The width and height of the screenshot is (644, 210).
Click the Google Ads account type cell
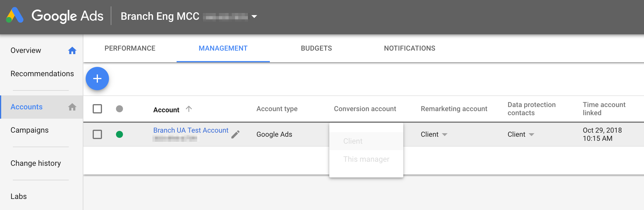pyautogui.click(x=274, y=134)
